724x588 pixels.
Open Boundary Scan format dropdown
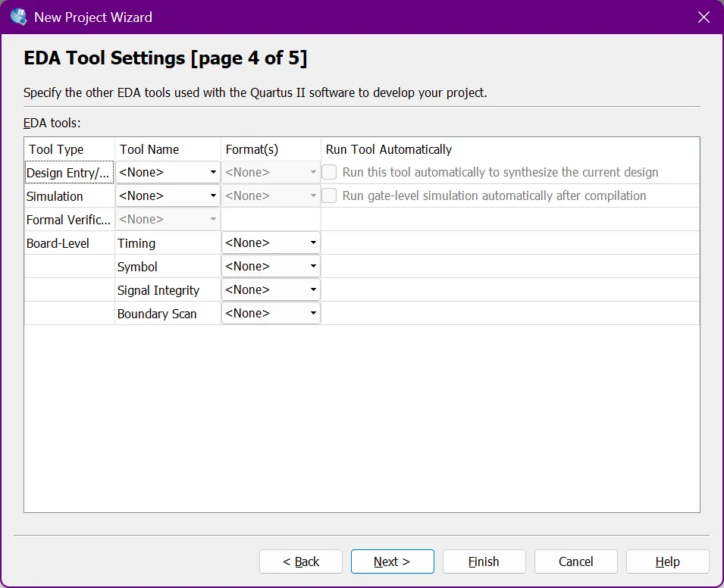[271, 314]
